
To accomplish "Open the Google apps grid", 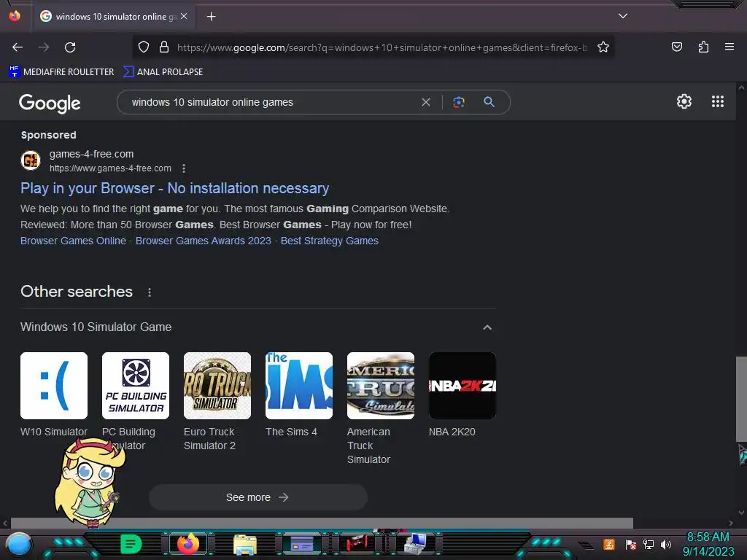I will pos(718,101).
